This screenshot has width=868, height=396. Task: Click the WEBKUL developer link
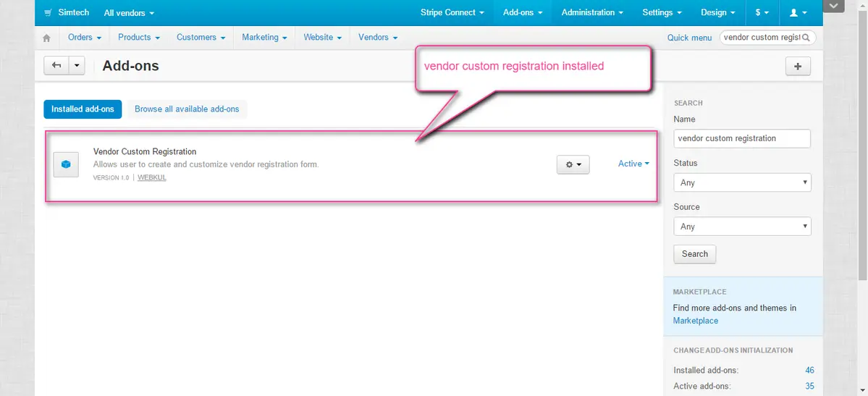[152, 177]
